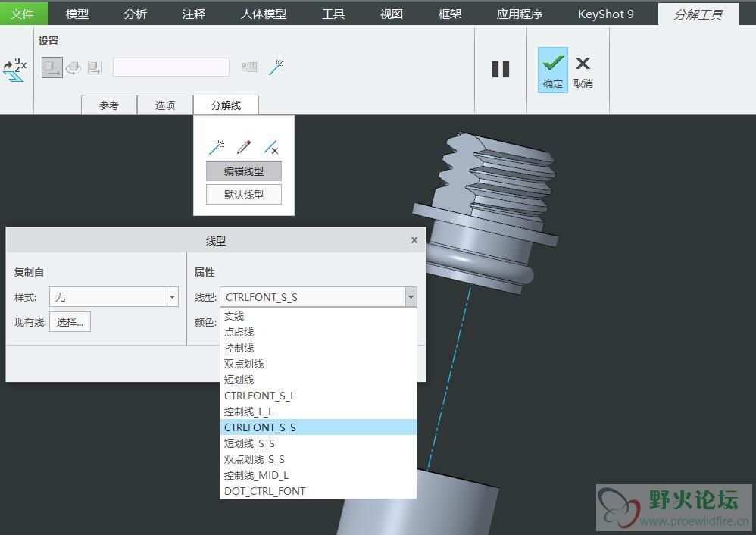Open the 参考 tab
Viewport: 756px width, 535px height.
109,105
